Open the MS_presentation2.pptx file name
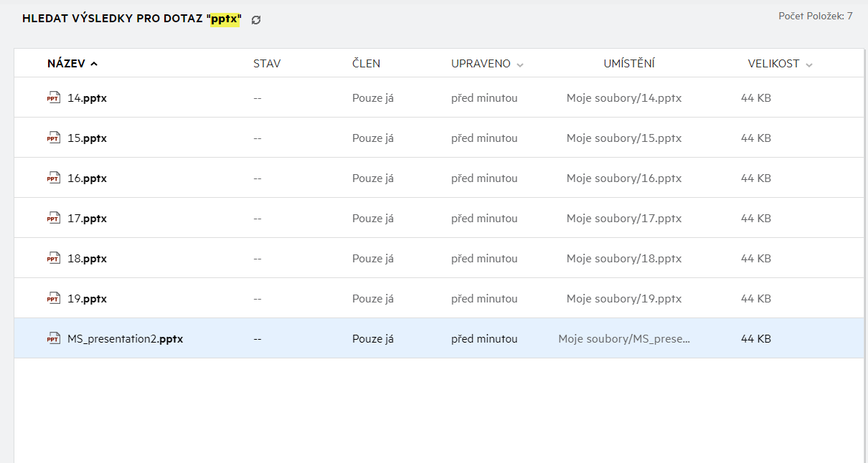Screen dimensions: 868x463 [x=125, y=339]
